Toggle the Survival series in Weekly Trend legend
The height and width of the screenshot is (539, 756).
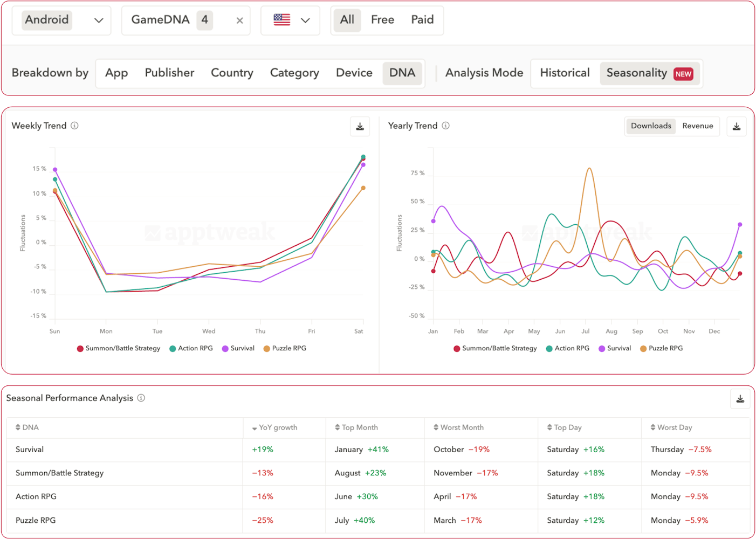(238, 348)
